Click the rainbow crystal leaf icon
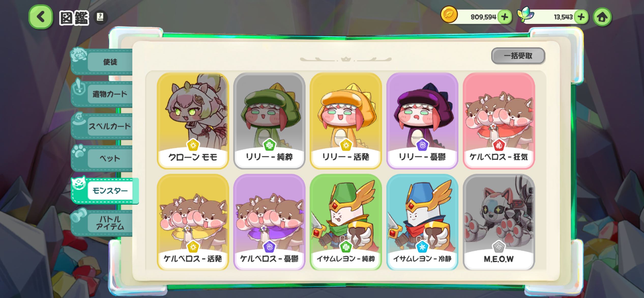The width and height of the screenshot is (644, 298). (526, 15)
